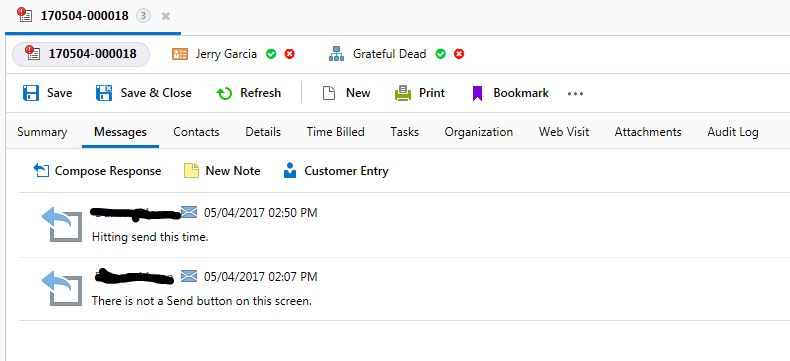Click the Print printer icon

coord(403,93)
